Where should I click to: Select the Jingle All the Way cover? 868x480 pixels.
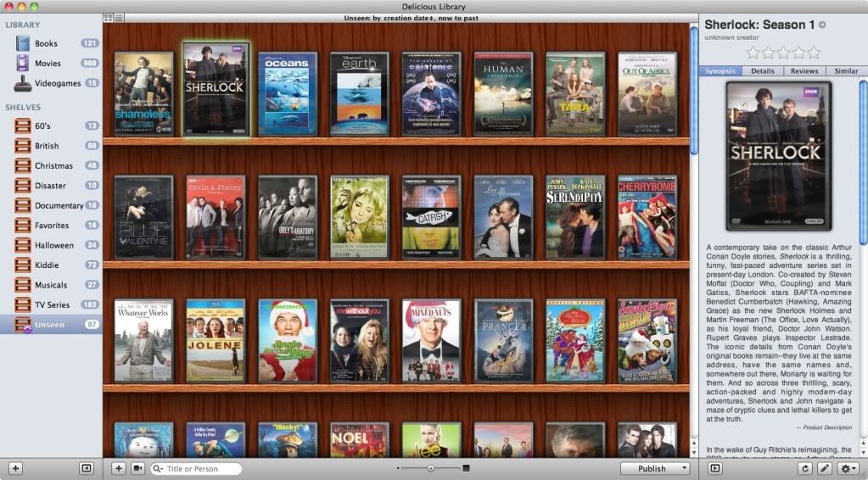point(288,341)
